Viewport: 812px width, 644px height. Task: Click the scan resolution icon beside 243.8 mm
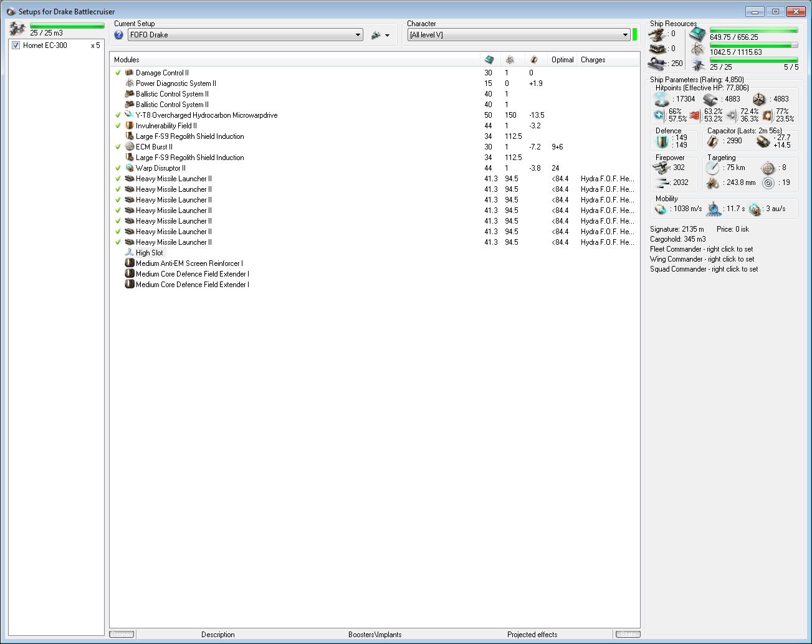click(x=712, y=182)
